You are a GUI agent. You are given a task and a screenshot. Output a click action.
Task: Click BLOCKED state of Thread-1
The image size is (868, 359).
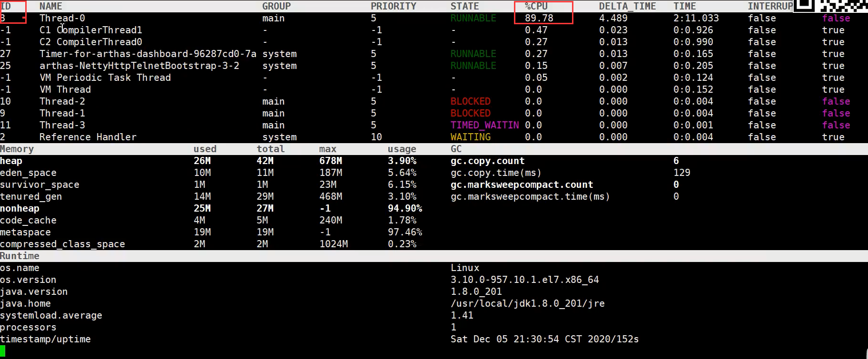470,113
